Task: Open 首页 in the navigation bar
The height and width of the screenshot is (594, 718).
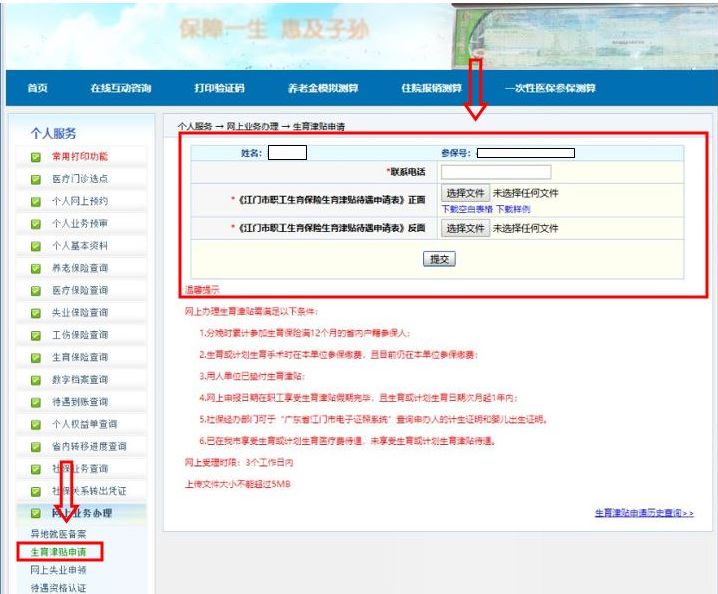Action: coord(38,88)
